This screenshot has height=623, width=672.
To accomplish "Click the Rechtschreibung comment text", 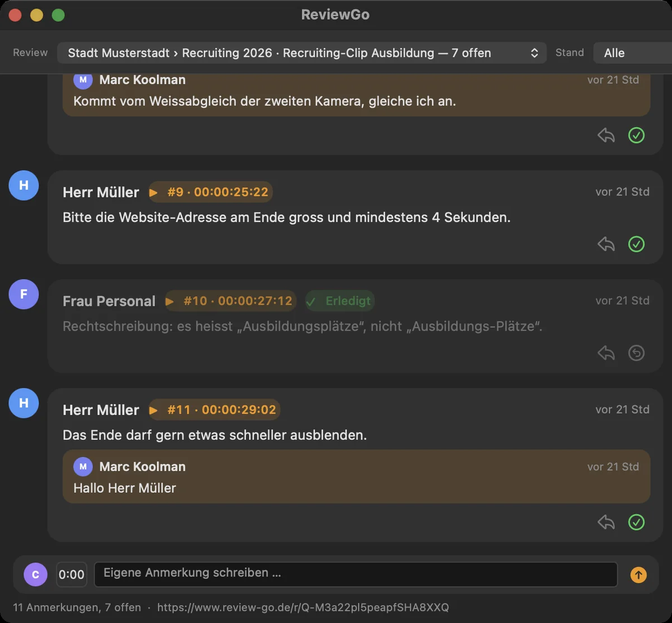I will pos(302,326).
